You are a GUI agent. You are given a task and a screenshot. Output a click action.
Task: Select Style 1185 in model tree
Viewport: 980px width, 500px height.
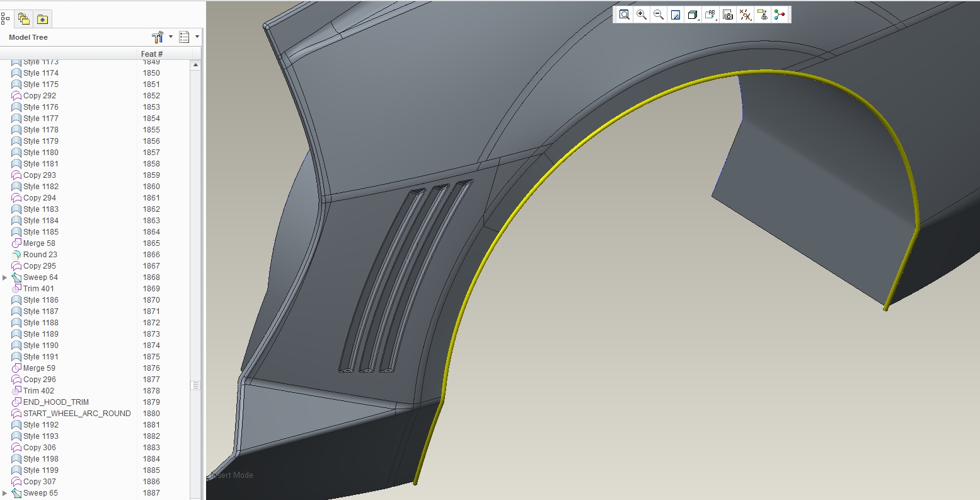[41, 232]
